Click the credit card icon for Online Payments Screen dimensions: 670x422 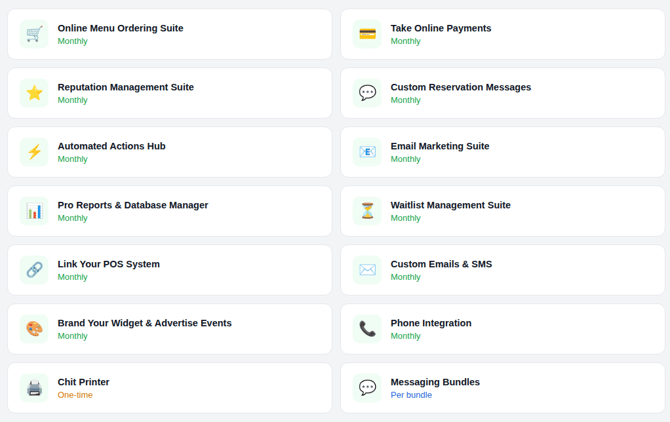(367, 34)
